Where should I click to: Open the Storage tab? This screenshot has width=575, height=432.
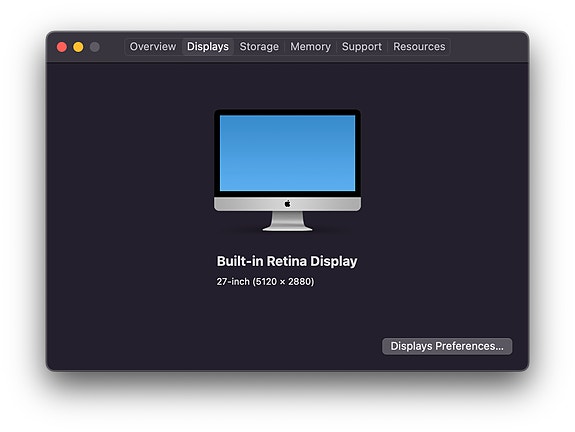point(259,47)
